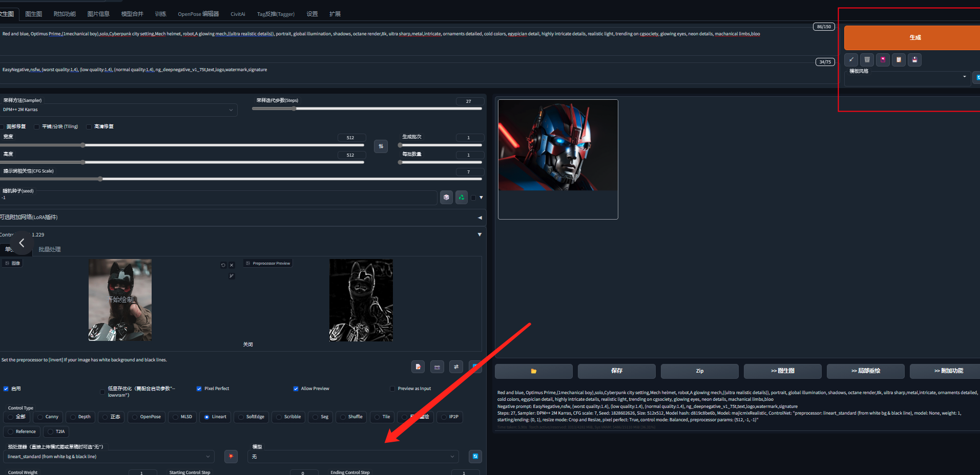Click the Zip button
The width and height of the screenshot is (980, 475).
coord(700,371)
